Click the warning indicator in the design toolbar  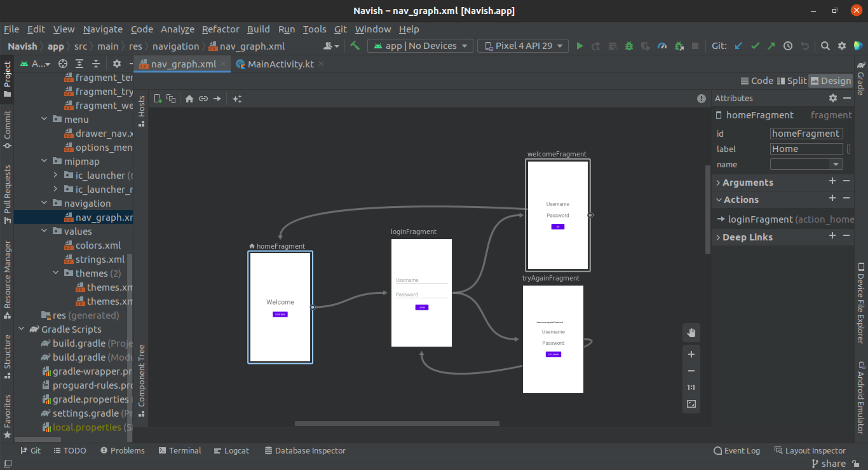click(x=702, y=99)
